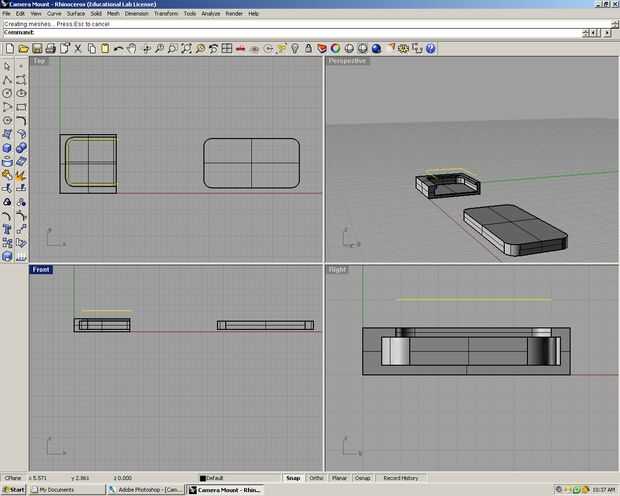Toggle Ortho in the status bar
The image size is (620, 496).
[x=316, y=478]
